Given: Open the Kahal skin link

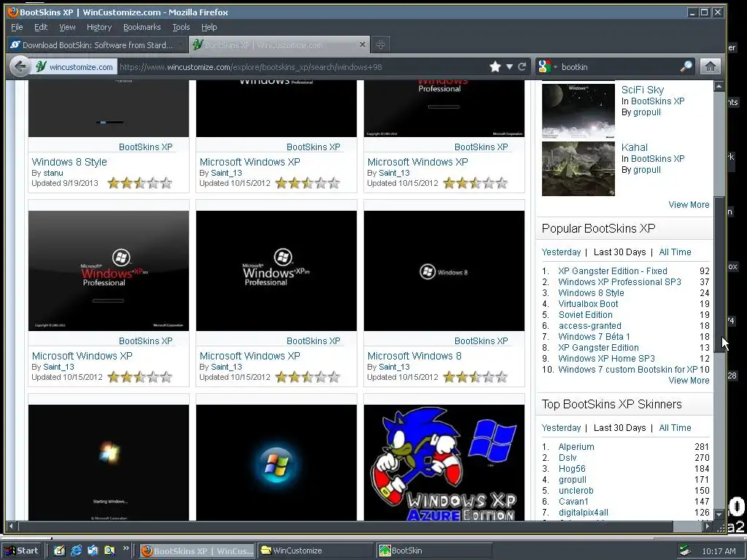Looking at the screenshot, I should point(634,147).
